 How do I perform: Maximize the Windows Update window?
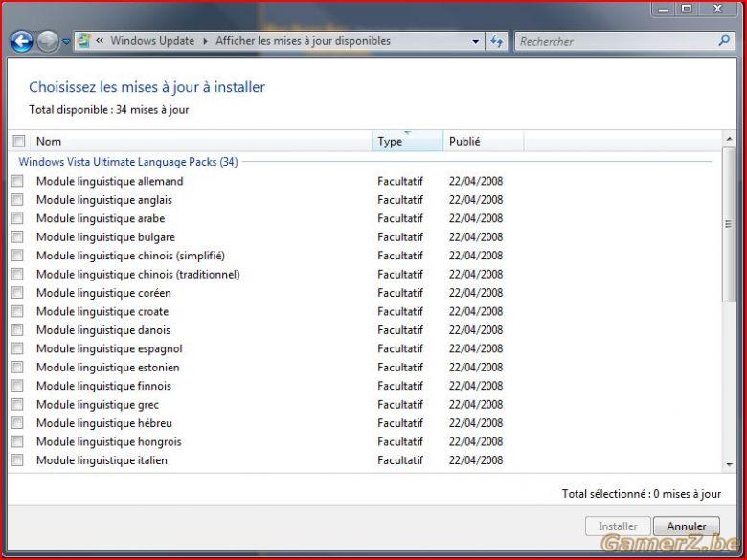click(x=686, y=9)
